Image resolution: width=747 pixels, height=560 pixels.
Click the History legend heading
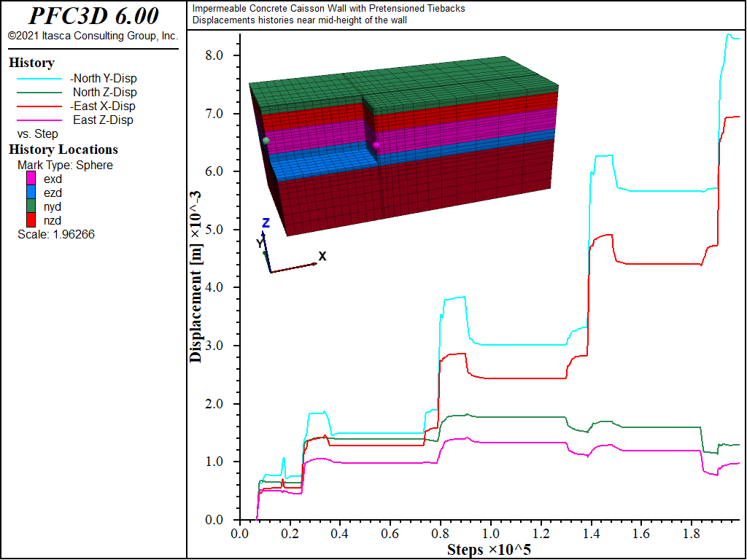pos(31,63)
